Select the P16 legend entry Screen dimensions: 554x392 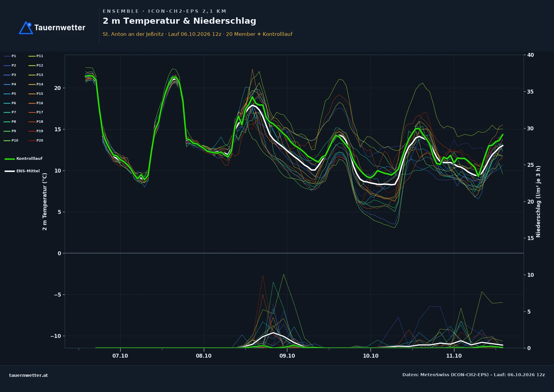pos(36,103)
